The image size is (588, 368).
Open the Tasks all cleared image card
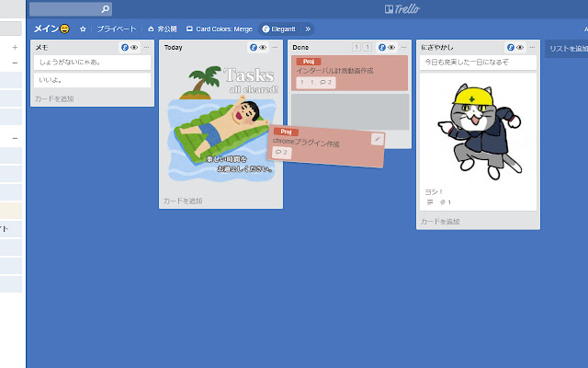pos(220,124)
